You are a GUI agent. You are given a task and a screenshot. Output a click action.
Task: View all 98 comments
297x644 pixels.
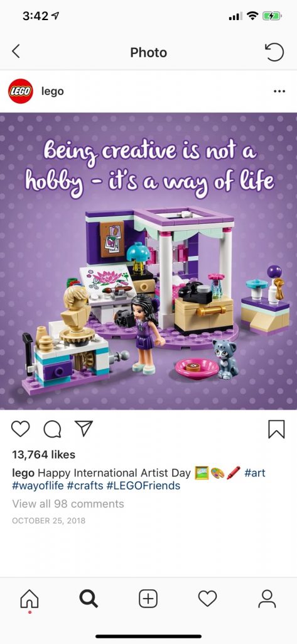click(68, 504)
